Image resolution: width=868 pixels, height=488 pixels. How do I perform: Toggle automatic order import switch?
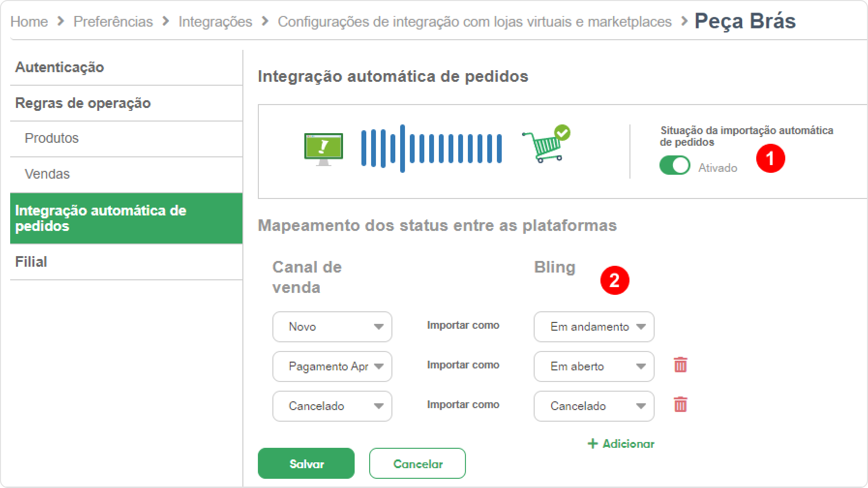[x=674, y=165]
